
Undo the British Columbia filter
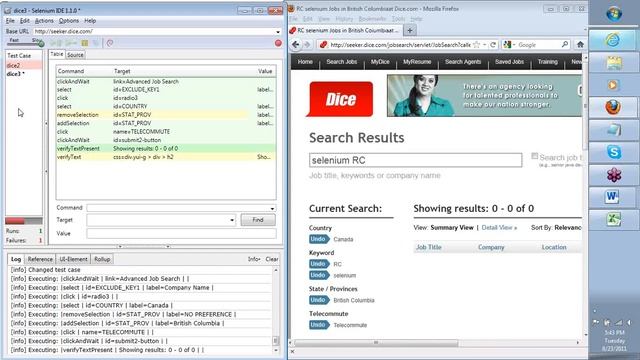coord(319,300)
